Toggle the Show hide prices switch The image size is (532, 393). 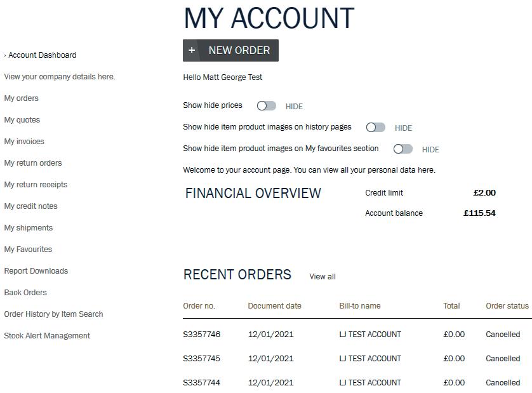[x=267, y=106]
